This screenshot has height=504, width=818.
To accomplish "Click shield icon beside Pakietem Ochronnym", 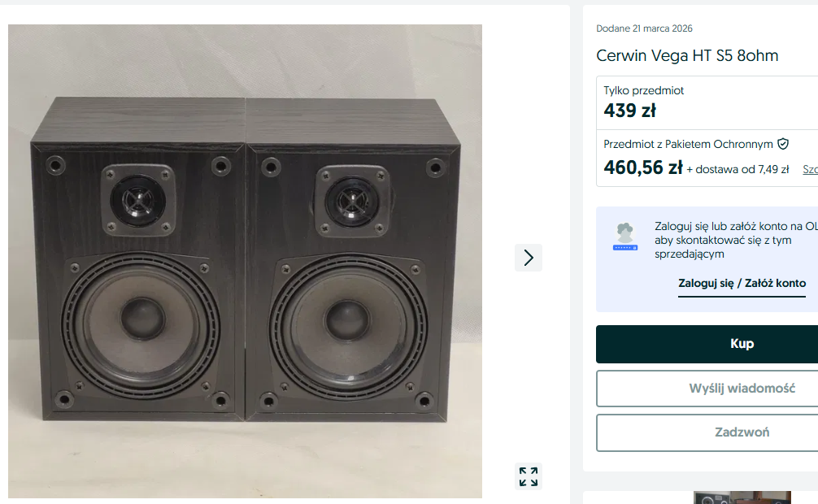I will click(782, 144).
